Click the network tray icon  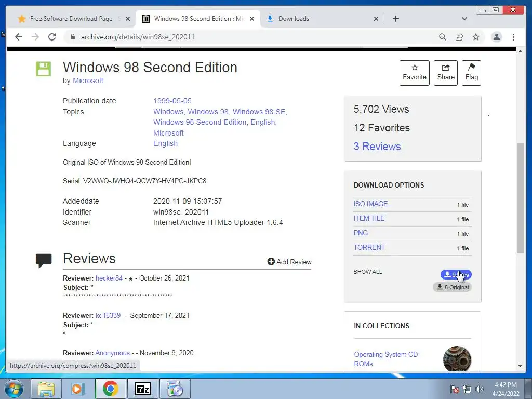(x=467, y=389)
